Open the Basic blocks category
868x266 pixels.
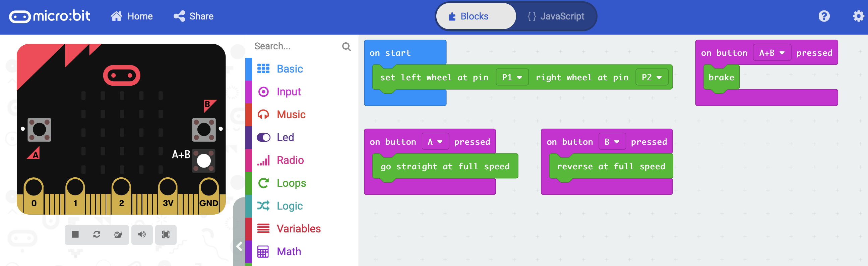[290, 69]
